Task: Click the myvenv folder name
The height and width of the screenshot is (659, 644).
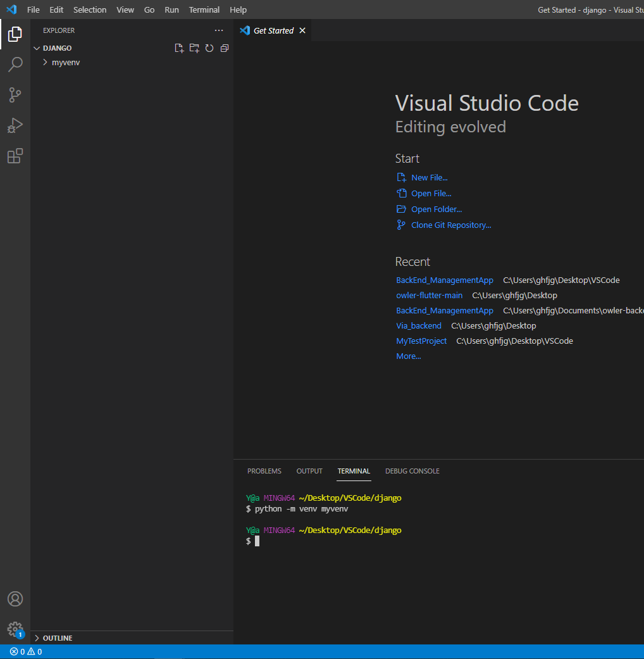Action: (x=66, y=62)
